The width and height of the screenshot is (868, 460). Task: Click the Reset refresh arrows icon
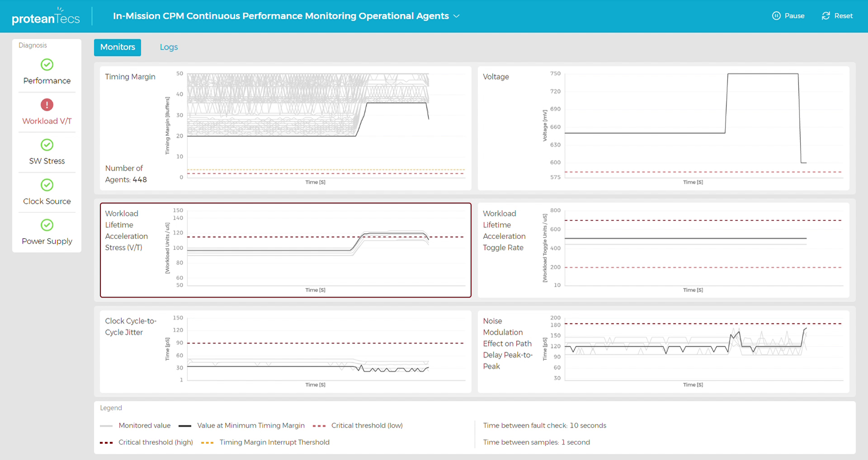click(826, 16)
